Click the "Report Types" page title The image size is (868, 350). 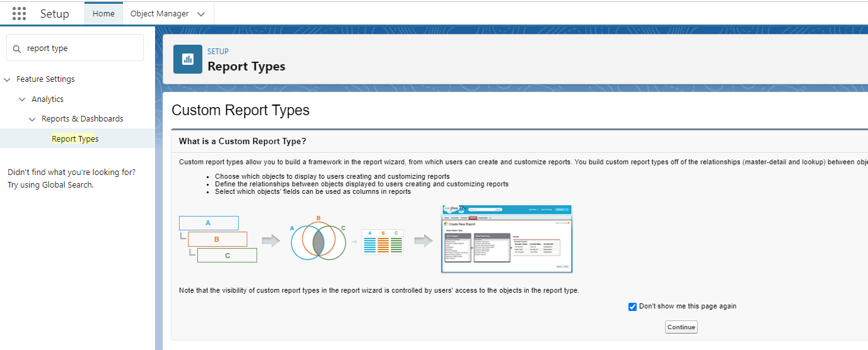click(246, 67)
